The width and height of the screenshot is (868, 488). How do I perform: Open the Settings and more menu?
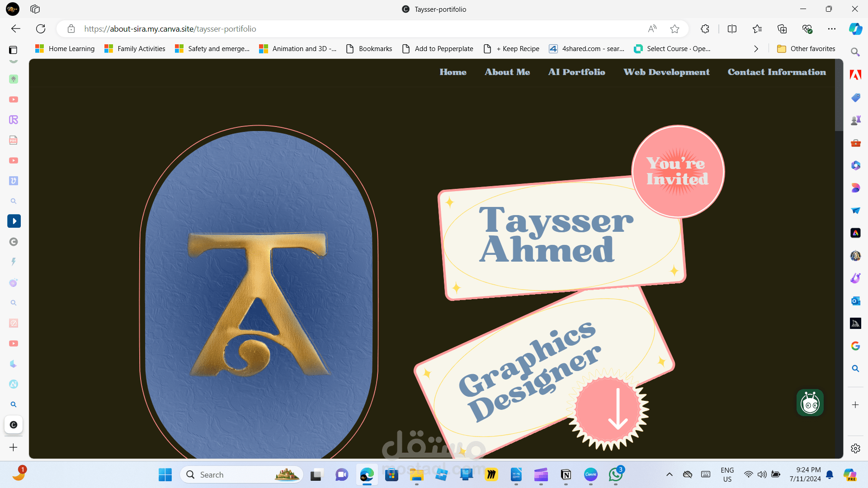coord(832,29)
